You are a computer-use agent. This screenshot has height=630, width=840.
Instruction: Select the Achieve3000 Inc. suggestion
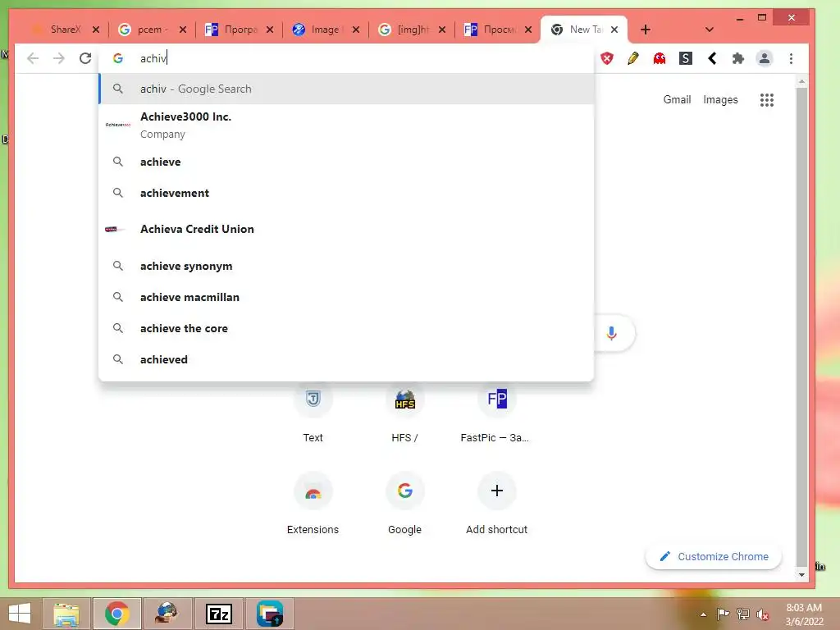346,126
